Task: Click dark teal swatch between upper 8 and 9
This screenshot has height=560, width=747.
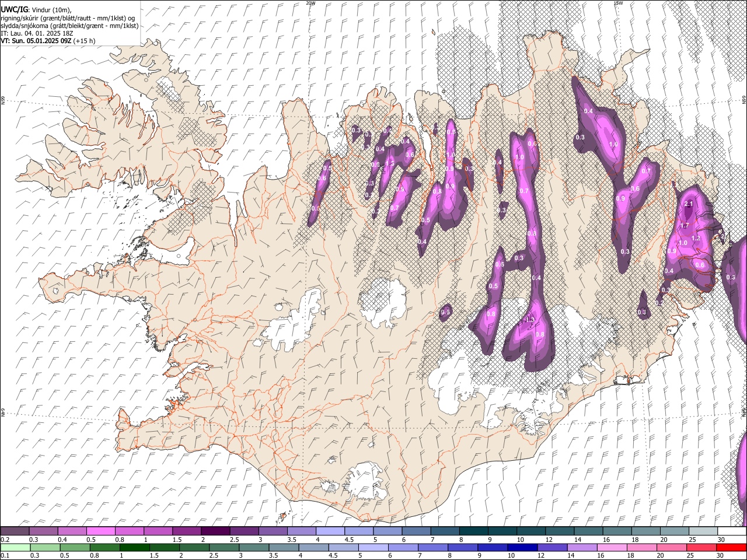Action: [x=473, y=531]
